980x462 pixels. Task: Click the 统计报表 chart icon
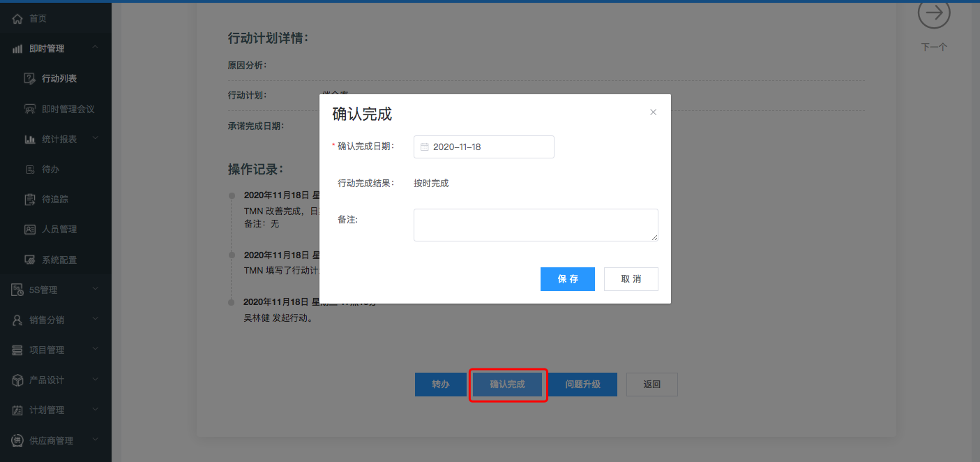click(x=29, y=140)
